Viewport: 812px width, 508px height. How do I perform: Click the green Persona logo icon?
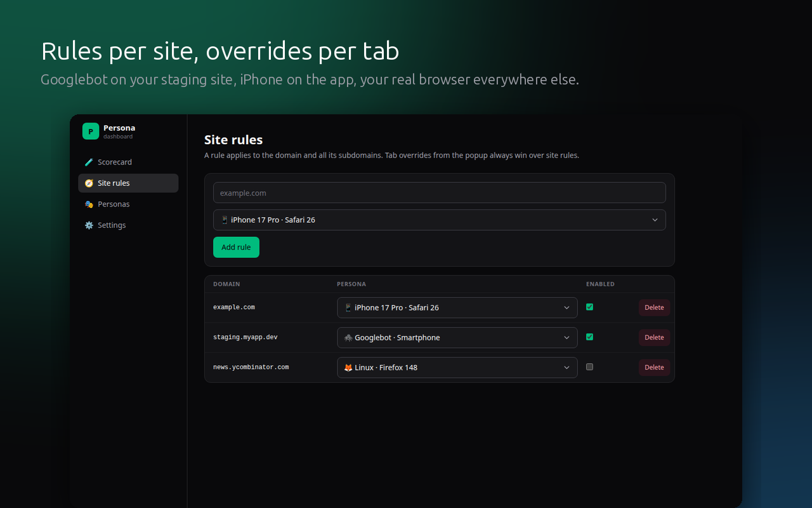coord(91,131)
